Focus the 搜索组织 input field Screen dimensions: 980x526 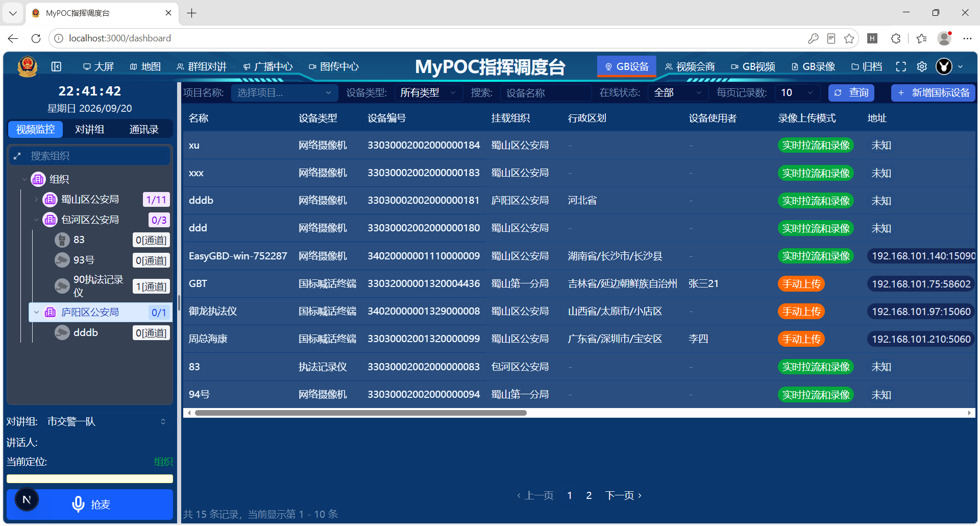pyautogui.click(x=99, y=156)
